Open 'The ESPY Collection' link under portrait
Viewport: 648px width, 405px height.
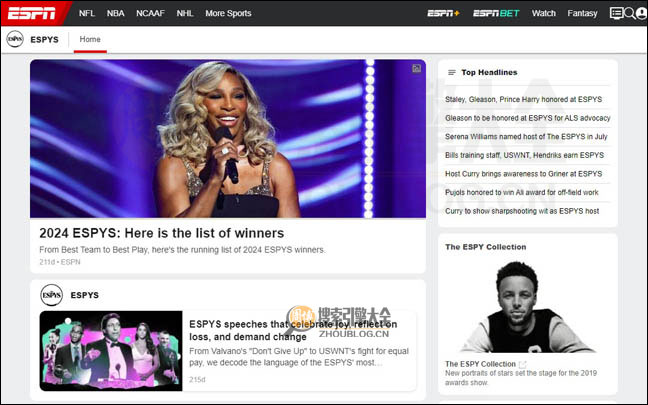click(x=480, y=364)
